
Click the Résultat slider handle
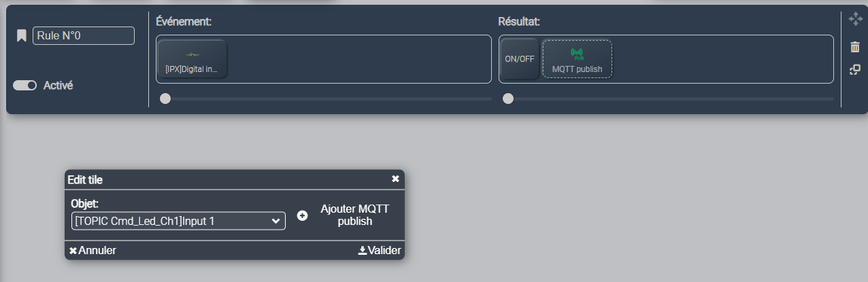click(x=508, y=99)
